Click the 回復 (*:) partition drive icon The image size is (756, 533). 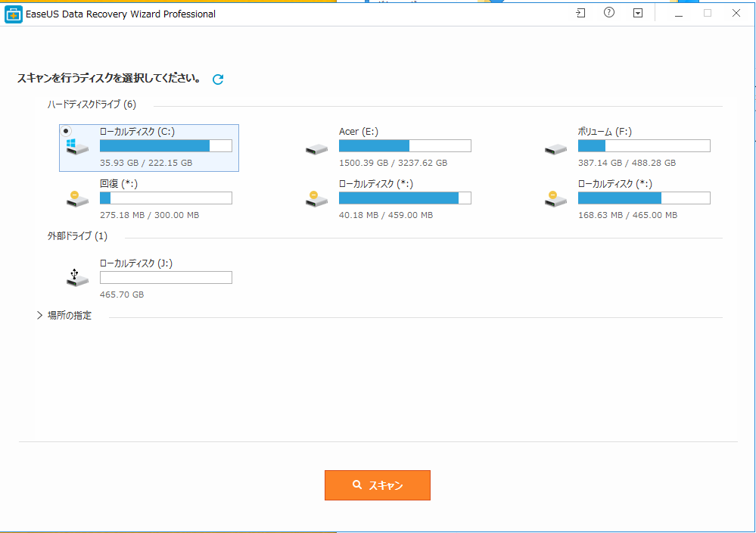pyautogui.click(x=77, y=199)
